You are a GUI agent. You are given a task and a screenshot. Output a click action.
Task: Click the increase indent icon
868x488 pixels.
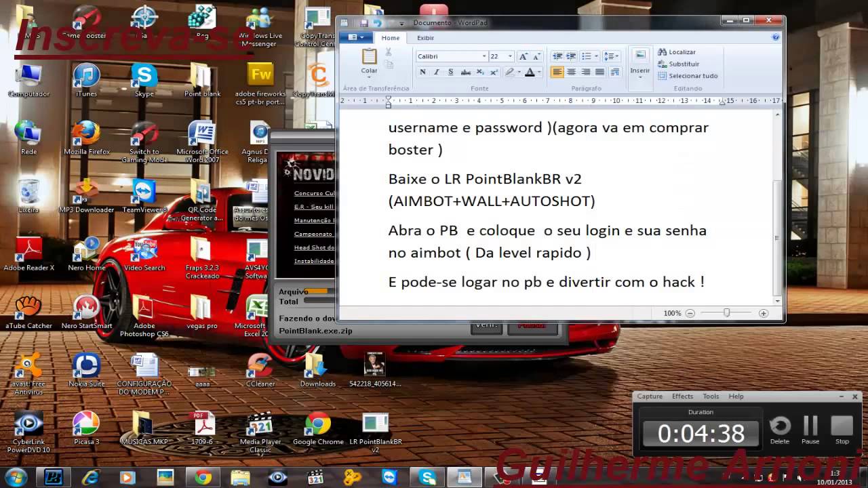pos(571,56)
